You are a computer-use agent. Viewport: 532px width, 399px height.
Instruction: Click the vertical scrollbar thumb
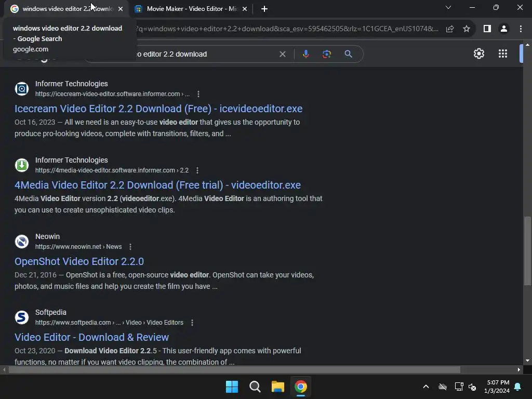click(x=527, y=251)
